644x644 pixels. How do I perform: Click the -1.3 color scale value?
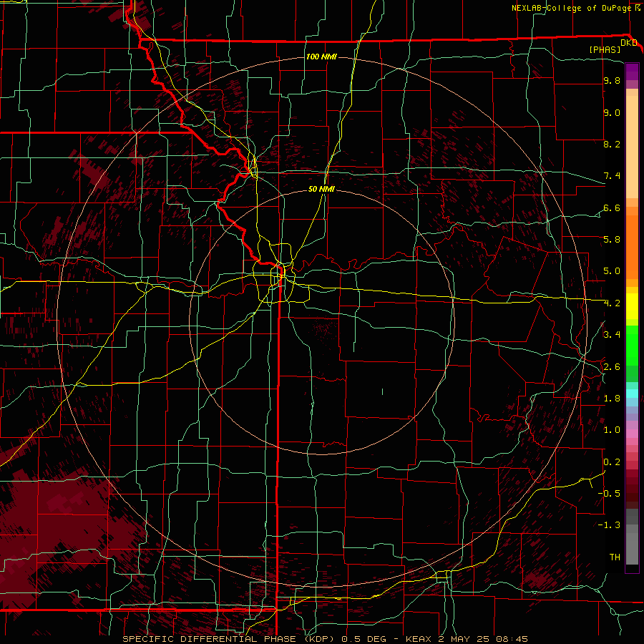(610, 525)
